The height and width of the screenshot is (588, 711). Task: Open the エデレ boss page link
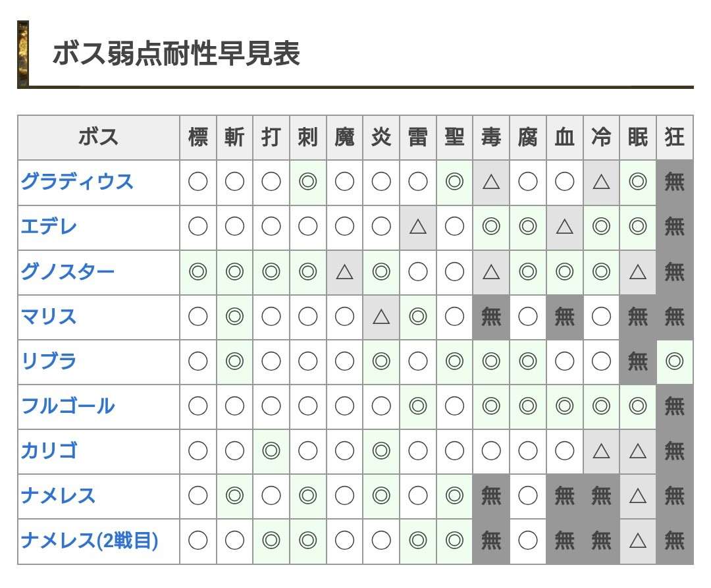49,227
